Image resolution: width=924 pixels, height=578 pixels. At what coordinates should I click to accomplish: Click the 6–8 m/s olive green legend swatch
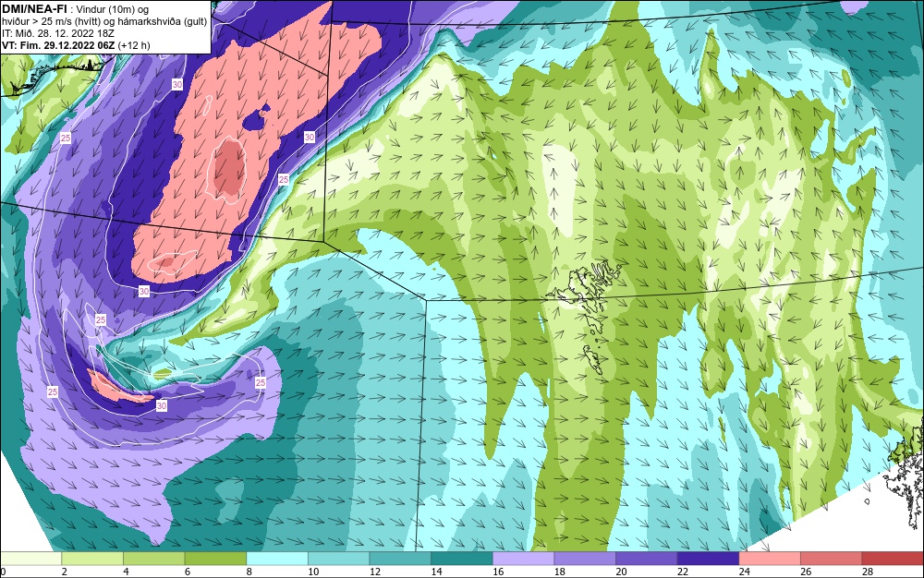pos(215,559)
